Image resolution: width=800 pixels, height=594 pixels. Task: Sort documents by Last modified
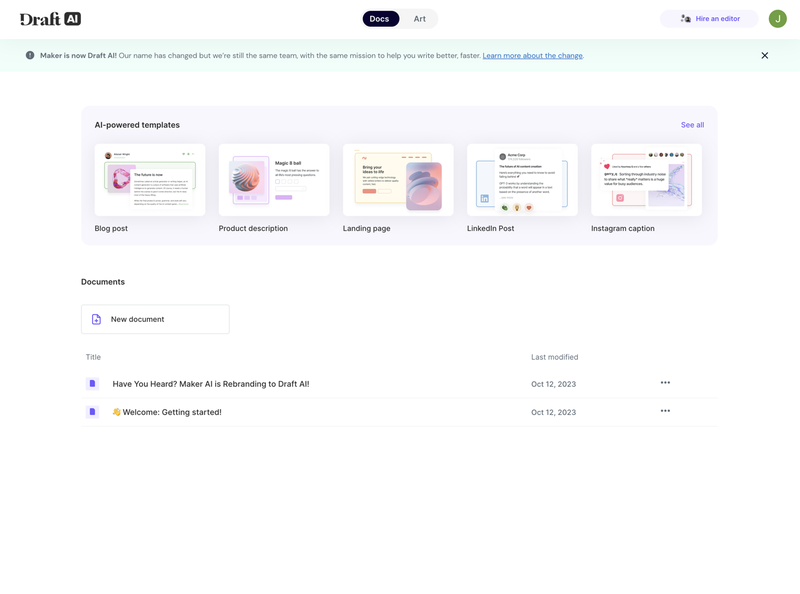click(x=553, y=356)
